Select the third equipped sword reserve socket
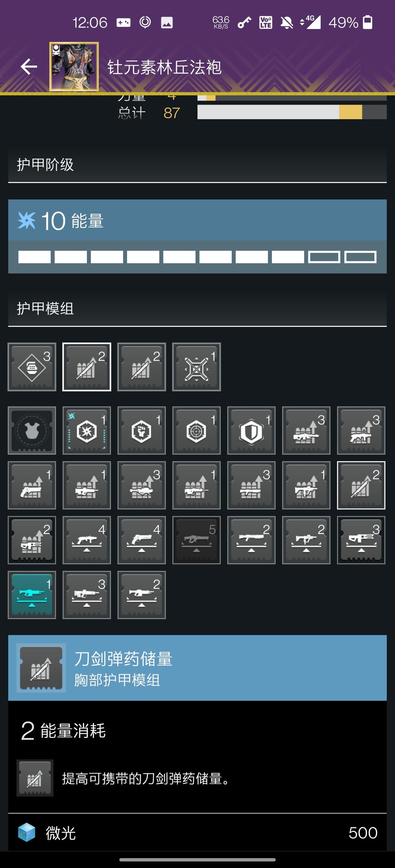This screenshot has width=395, height=868. click(x=142, y=367)
